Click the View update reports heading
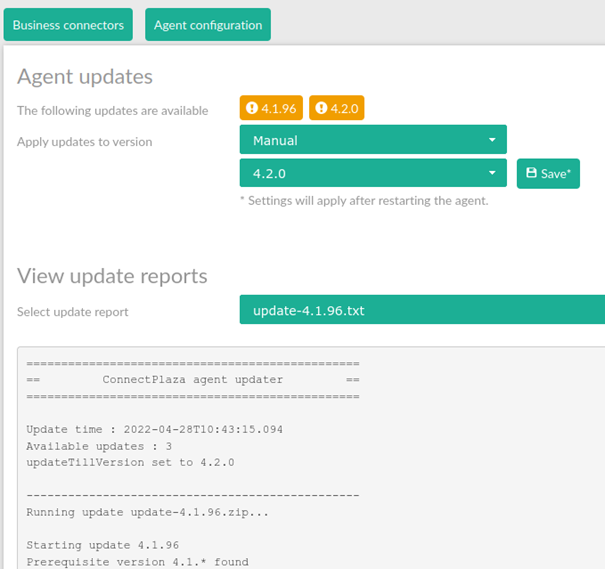Viewport: 605px width, 569px height. tap(112, 276)
